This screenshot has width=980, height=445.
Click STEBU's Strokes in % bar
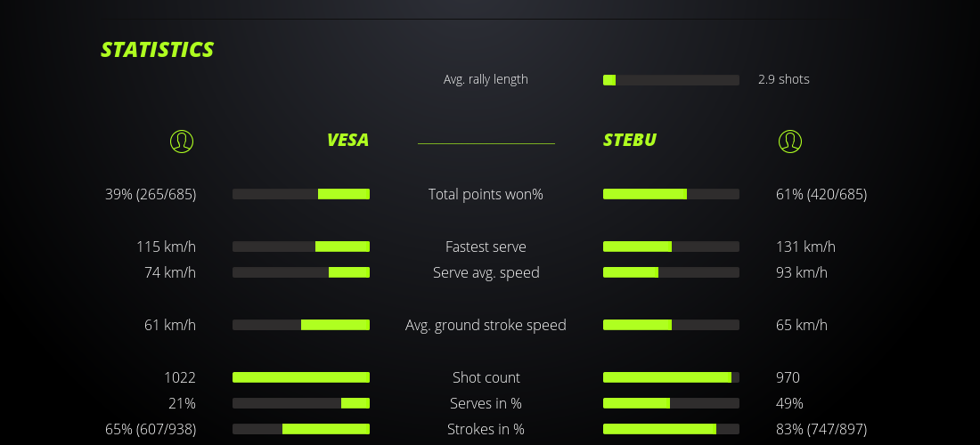(671, 429)
